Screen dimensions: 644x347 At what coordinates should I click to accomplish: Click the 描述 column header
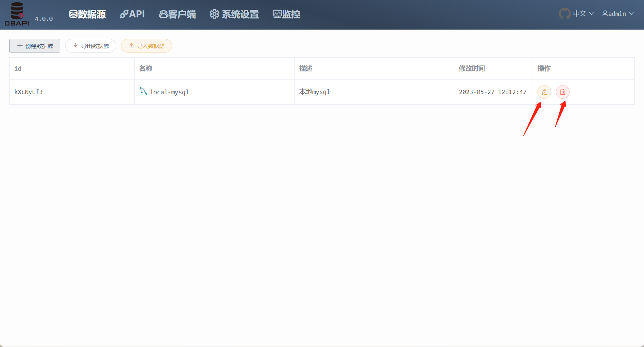pos(374,68)
